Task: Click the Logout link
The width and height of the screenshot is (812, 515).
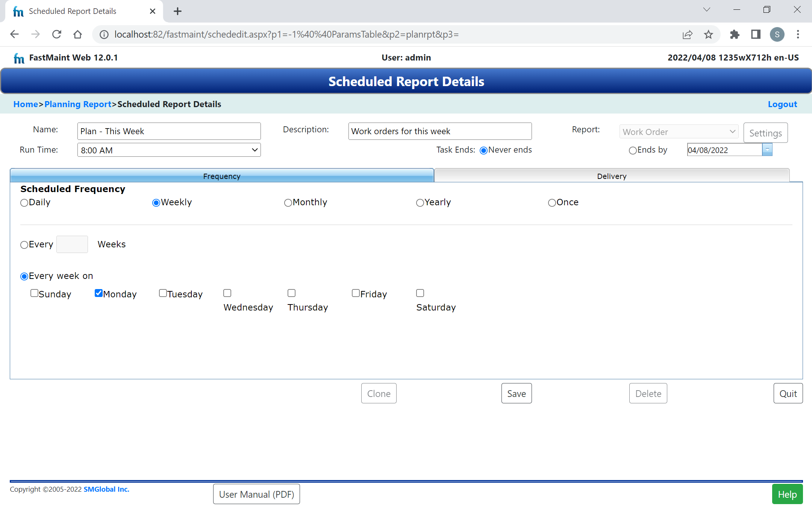Action: click(x=782, y=105)
